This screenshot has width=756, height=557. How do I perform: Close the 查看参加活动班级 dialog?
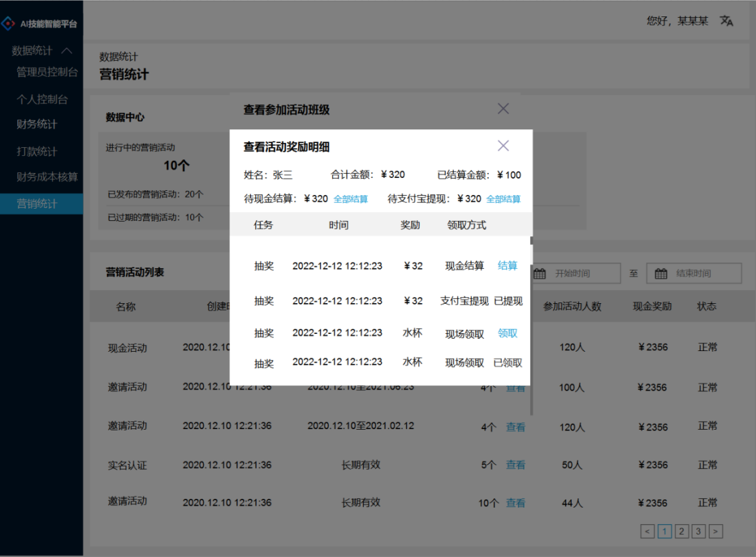[x=503, y=108]
